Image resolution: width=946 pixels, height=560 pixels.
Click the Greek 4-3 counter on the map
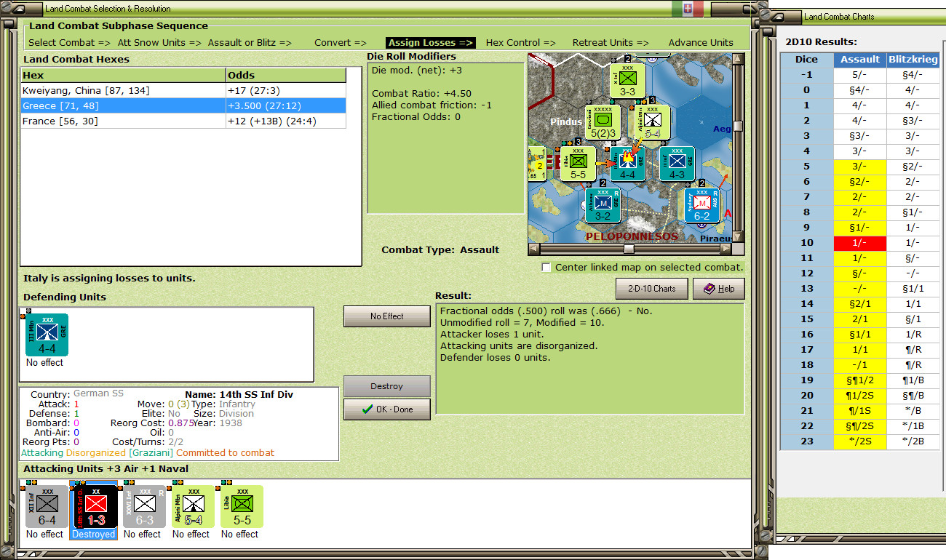[x=677, y=164]
